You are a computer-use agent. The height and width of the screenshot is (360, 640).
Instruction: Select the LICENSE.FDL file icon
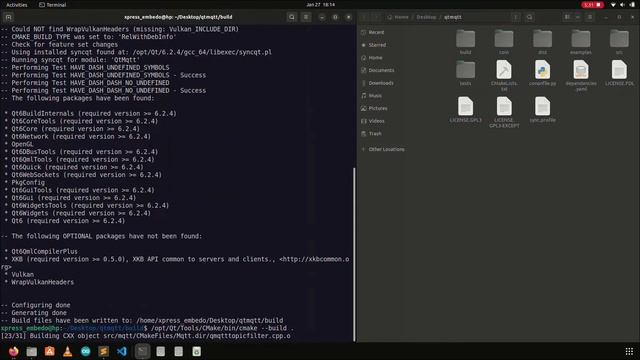click(x=619, y=70)
